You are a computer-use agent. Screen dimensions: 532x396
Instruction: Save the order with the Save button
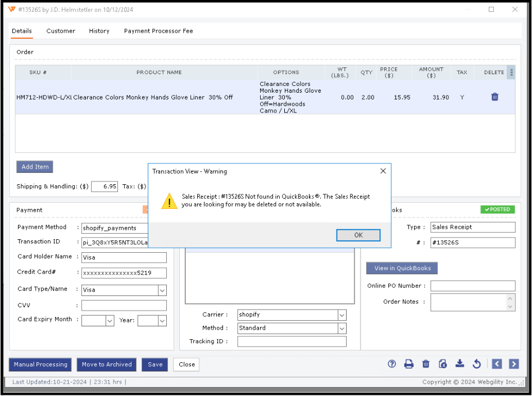point(154,365)
